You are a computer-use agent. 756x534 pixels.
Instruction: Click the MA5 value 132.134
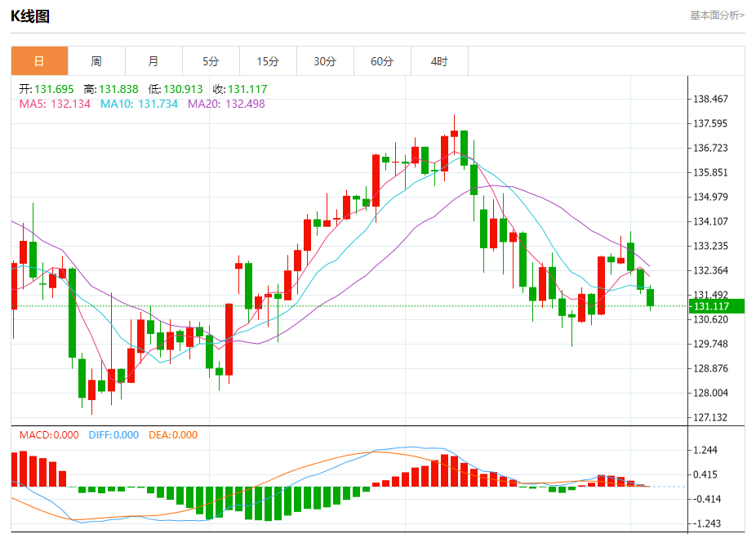click(x=70, y=104)
